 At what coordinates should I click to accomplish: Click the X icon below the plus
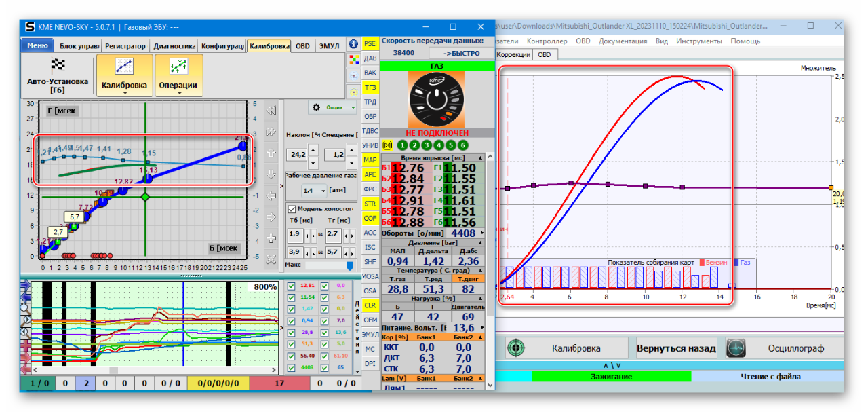271,259
